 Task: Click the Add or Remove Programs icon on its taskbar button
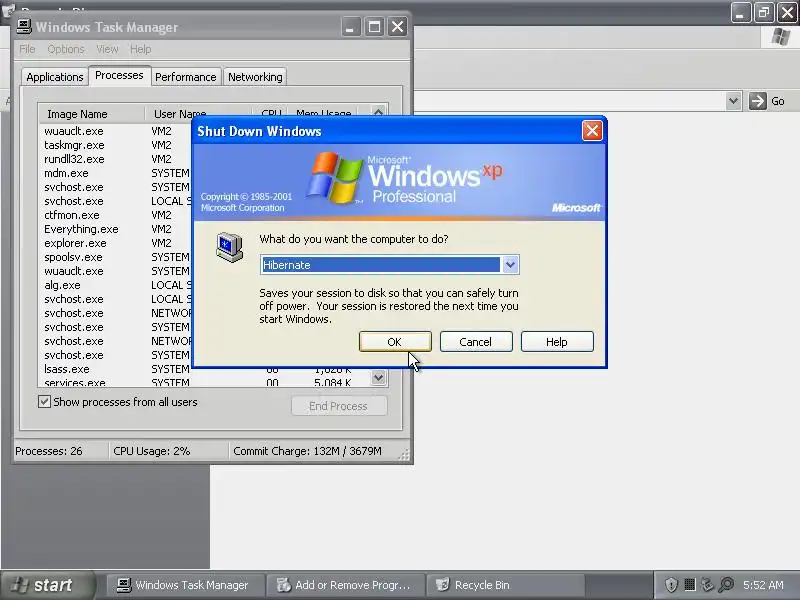coord(283,585)
